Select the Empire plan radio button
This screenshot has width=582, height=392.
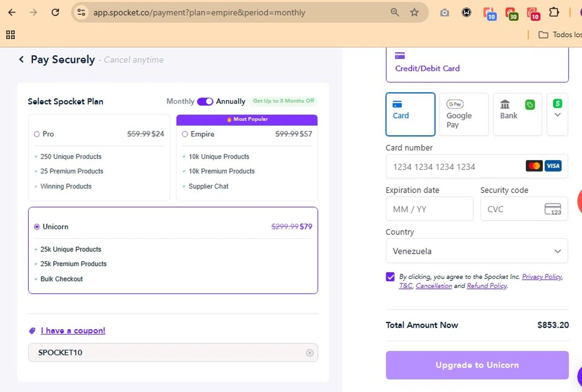pos(185,134)
